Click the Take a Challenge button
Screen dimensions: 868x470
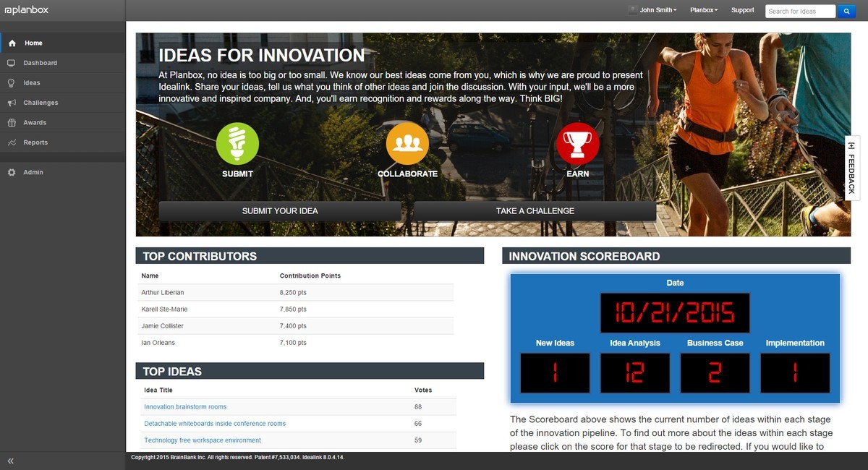pos(535,211)
